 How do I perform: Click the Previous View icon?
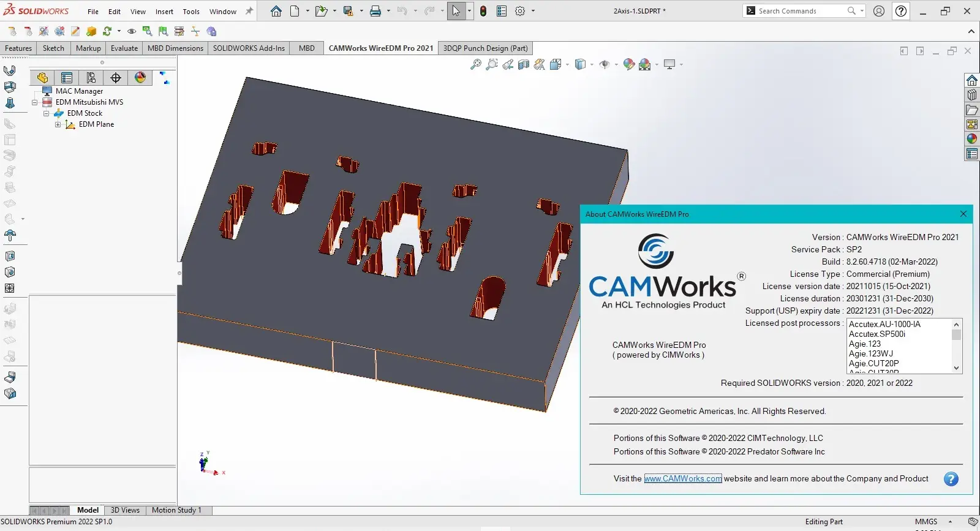pos(508,64)
